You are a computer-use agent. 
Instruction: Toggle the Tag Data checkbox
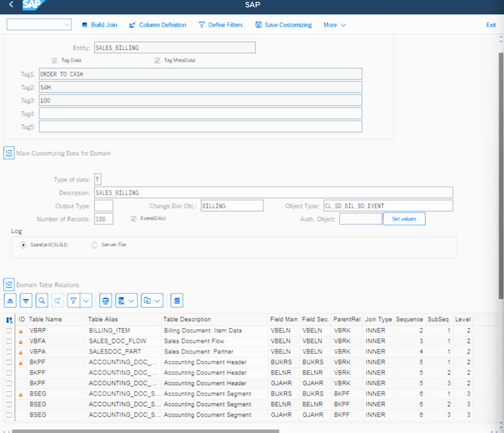click(54, 60)
